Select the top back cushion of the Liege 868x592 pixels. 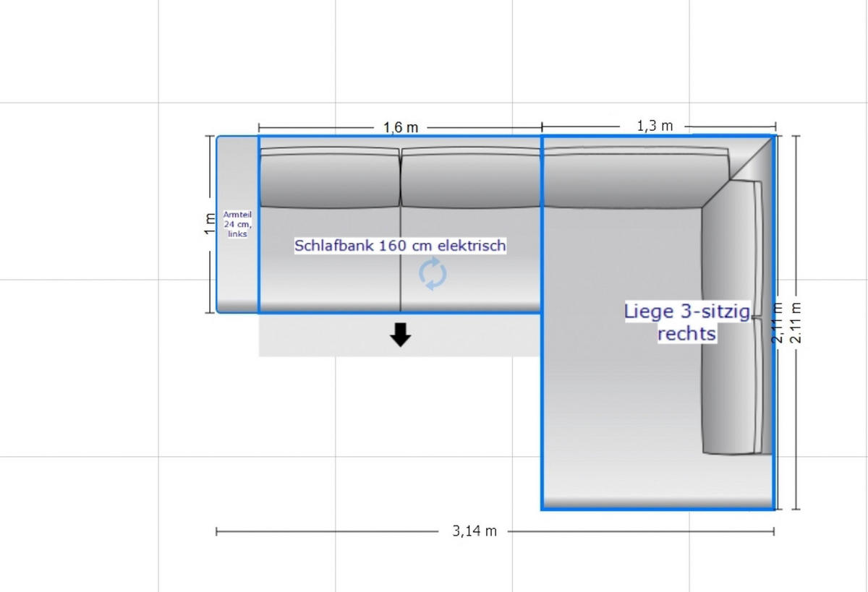click(x=633, y=178)
